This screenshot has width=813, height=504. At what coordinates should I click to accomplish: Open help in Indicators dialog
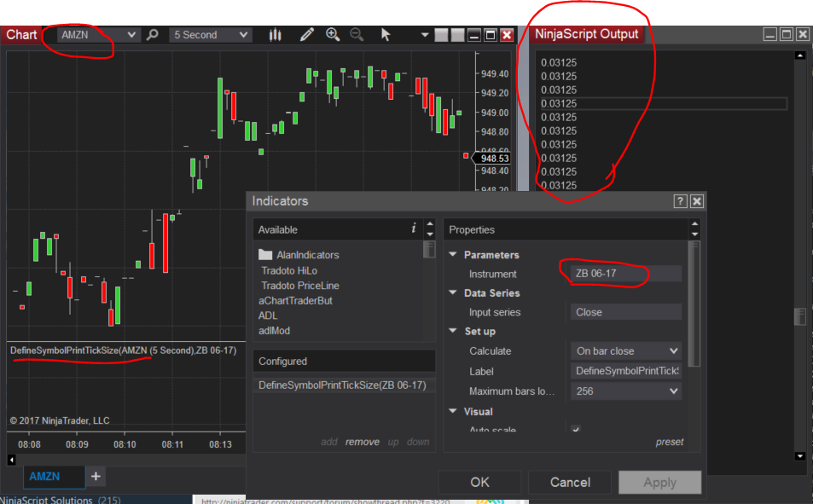click(x=680, y=201)
